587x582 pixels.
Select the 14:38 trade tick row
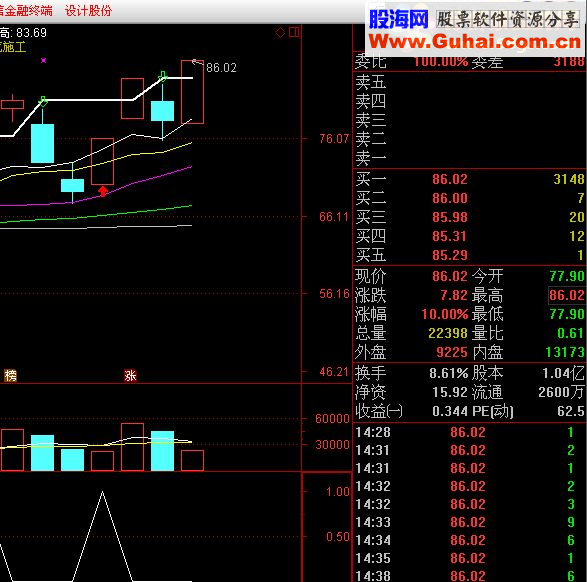469,576
